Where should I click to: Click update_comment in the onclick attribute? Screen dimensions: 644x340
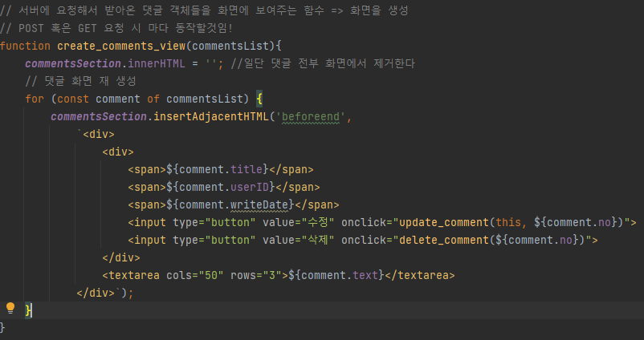click(x=444, y=222)
